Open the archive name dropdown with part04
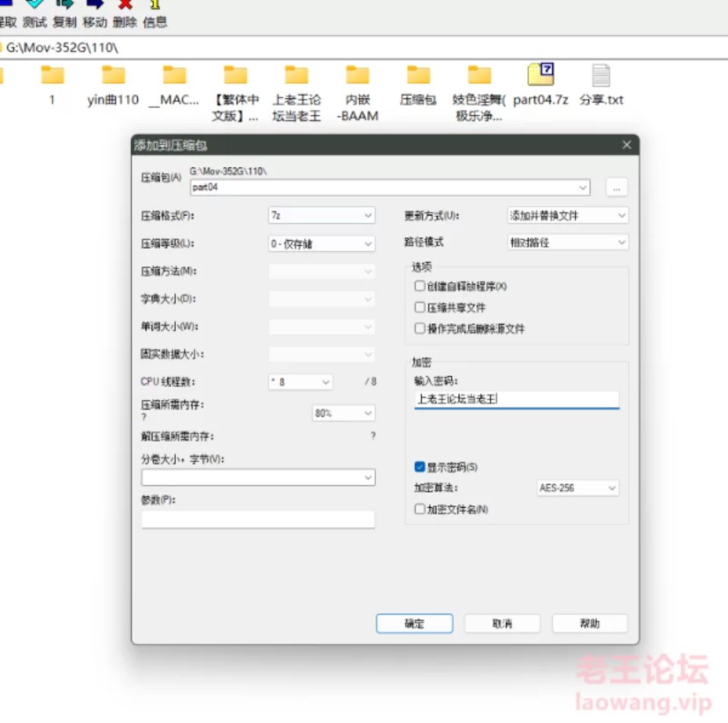The width and height of the screenshot is (728, 723). [390, 187]
